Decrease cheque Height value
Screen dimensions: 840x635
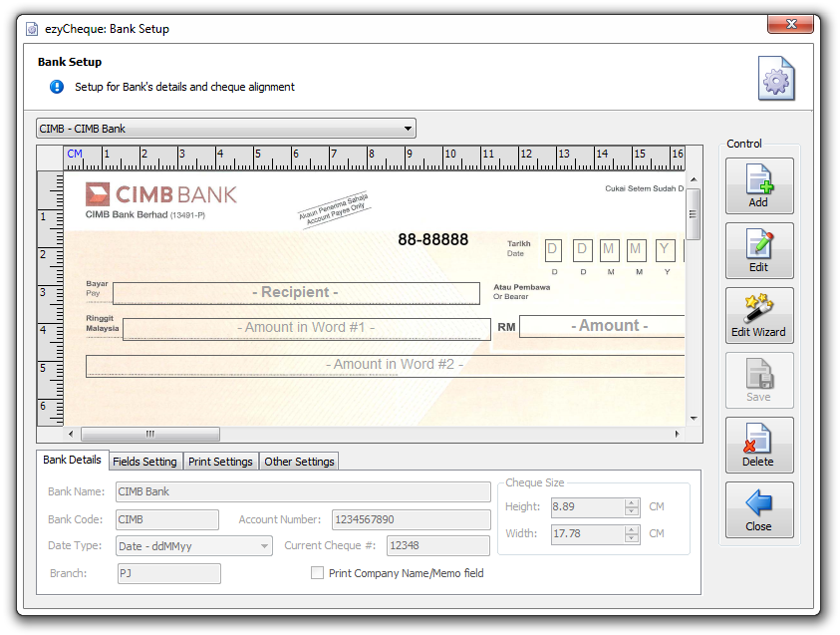pos(632,511)
